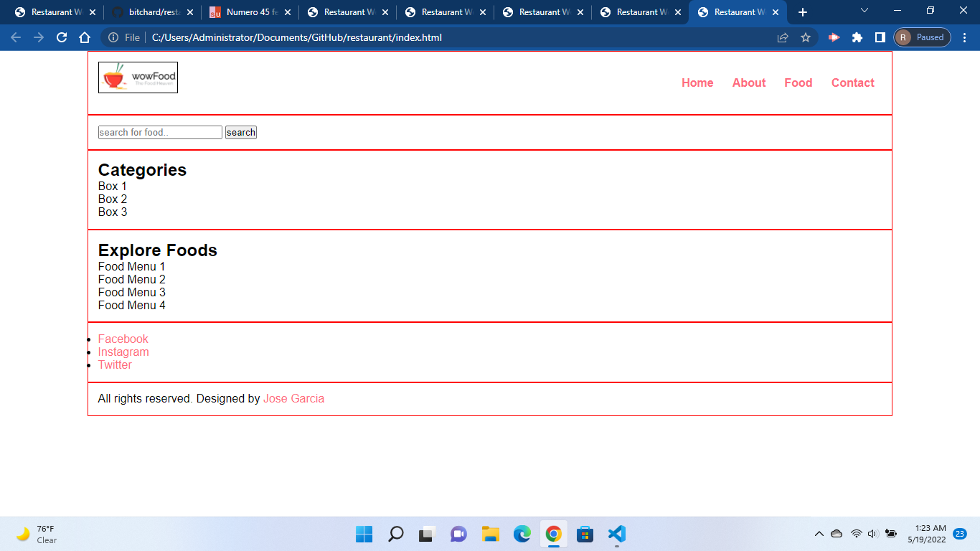This screenshot has height=551, width=980.
Task: Open the Contact nav link
Action: 853,83
